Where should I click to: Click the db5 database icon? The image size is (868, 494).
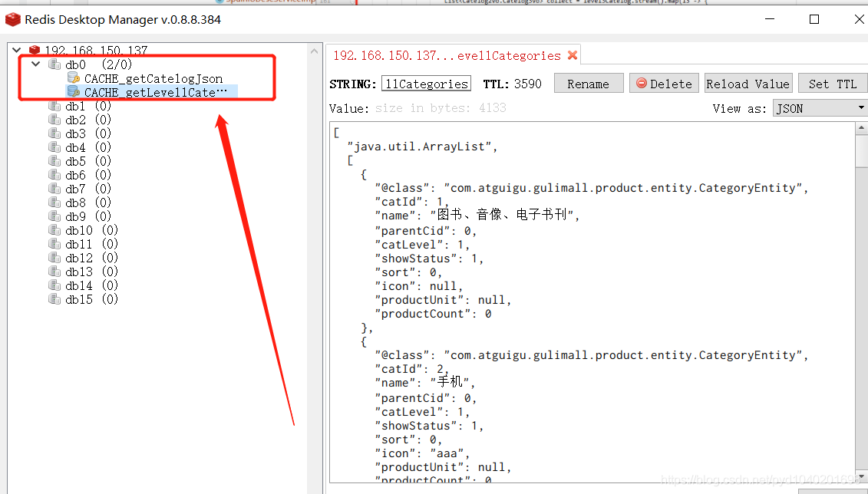coord(54,161)
